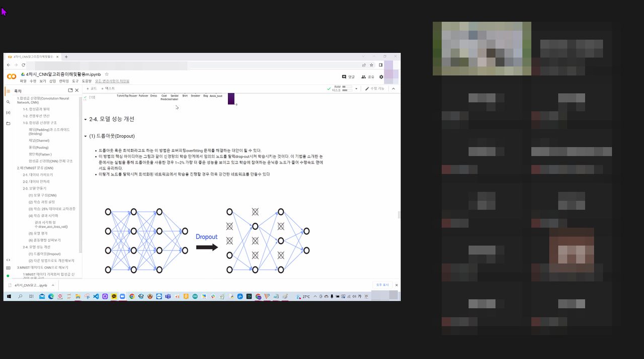Image resolution: width=644 pixels, height=359 pixels.
Task: Click the share page icon in address bar
Action: coord(364,65)
